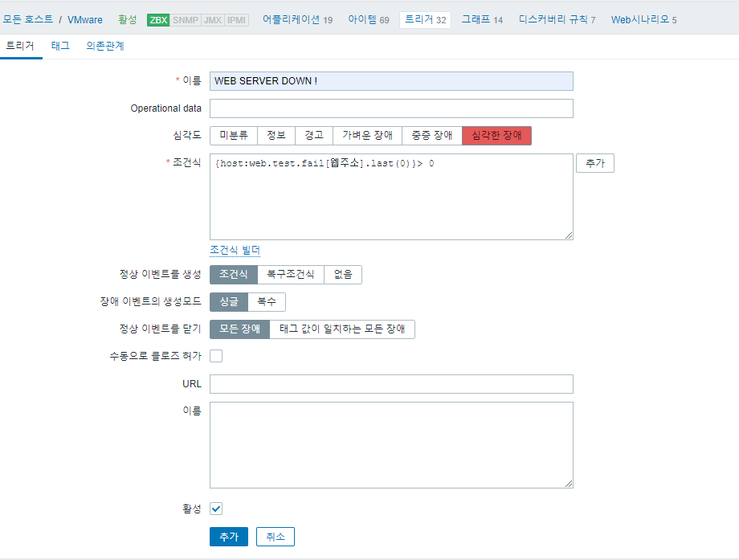Open the 모든 호스트 breadcrumb link

click(x=28, y=20)
